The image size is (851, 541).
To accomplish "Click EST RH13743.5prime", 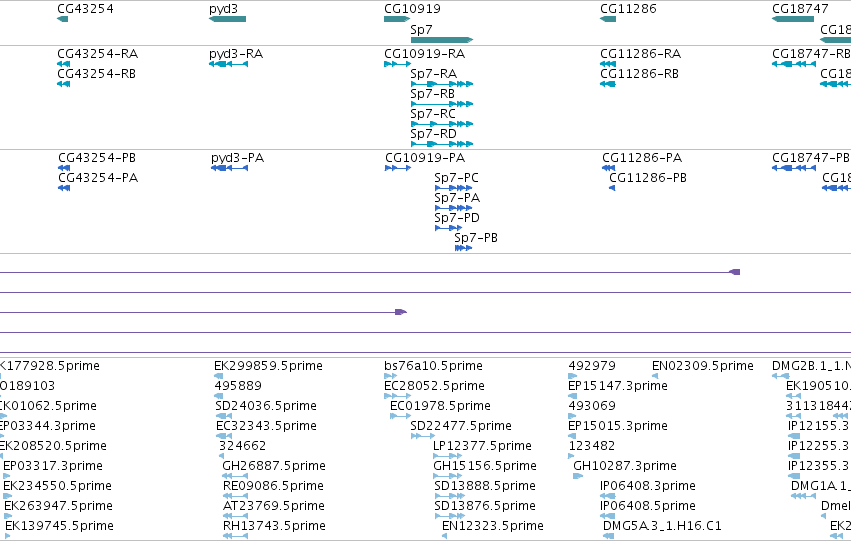I will coord(275,527).
